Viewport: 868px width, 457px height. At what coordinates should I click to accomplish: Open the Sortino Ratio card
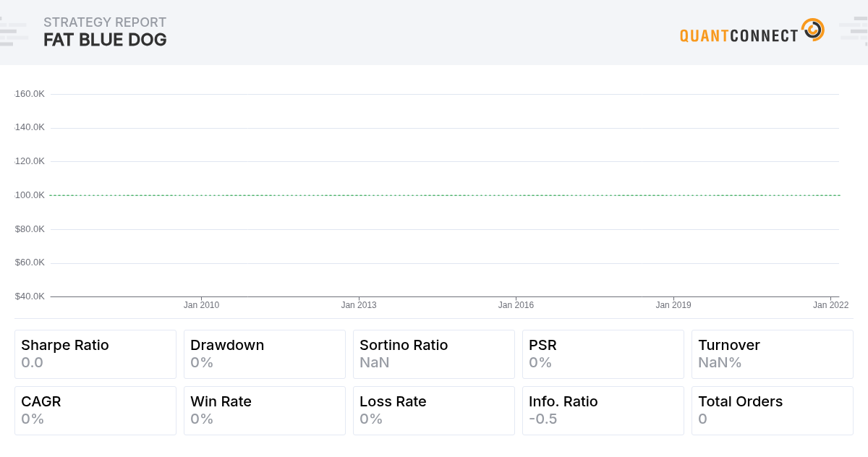point(434,354)
